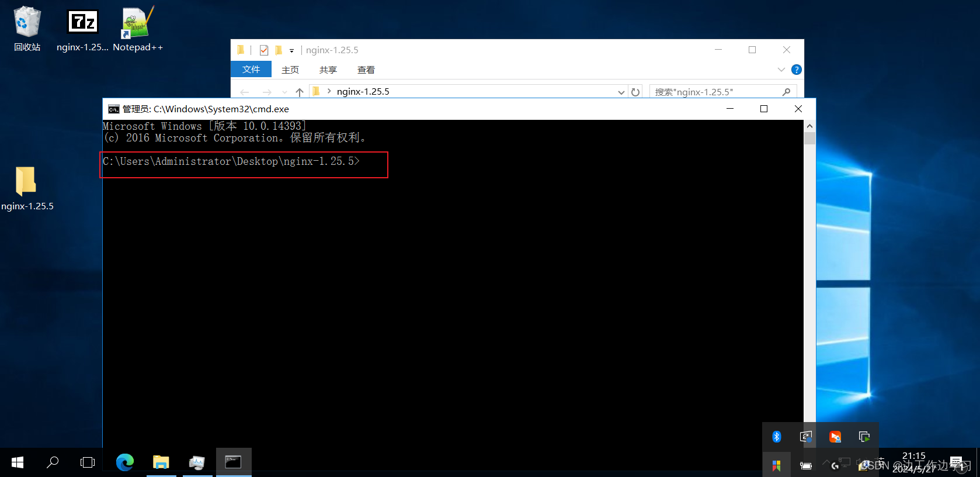
Task: Click the '(c) 2016 Microsoft Corporation' line
Action: coord(235,138)
